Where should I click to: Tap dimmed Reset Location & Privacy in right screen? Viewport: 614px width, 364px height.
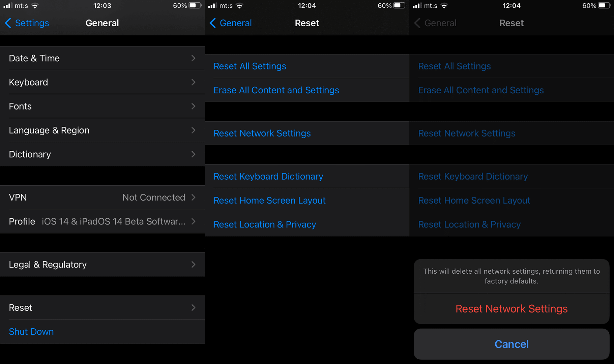pyautogui.click(x=511, y=224)
